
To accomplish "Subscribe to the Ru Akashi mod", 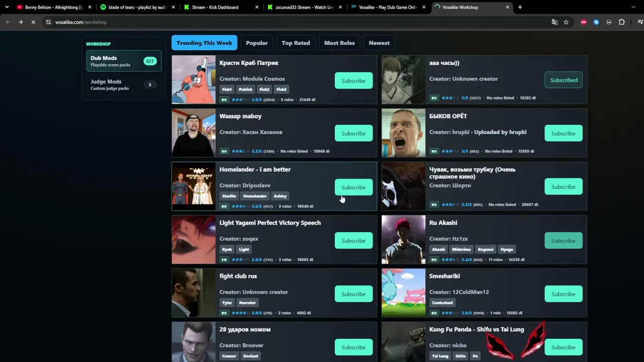I will point(563,240).
